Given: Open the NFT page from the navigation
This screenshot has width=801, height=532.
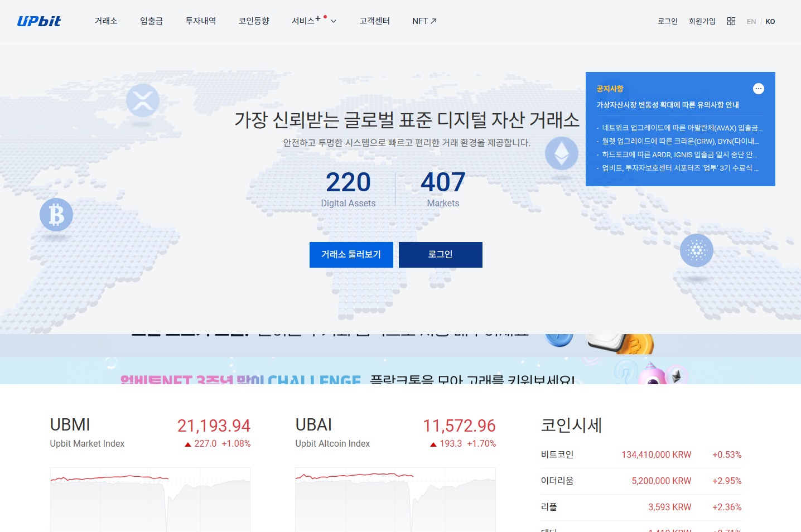Looking at the screenshot, I should click(424, 21).
